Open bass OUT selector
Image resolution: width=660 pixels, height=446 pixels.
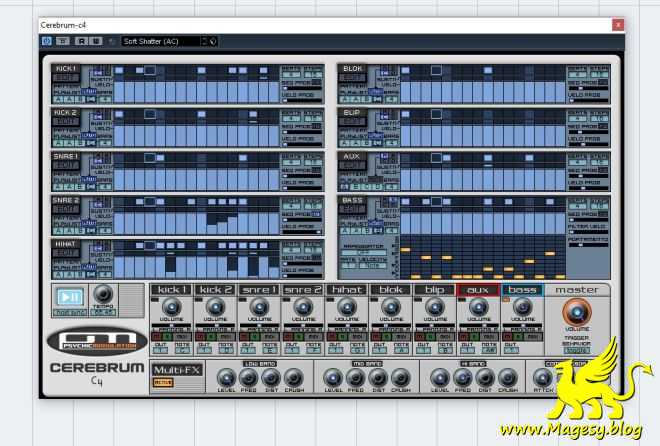tap(511, 350)
